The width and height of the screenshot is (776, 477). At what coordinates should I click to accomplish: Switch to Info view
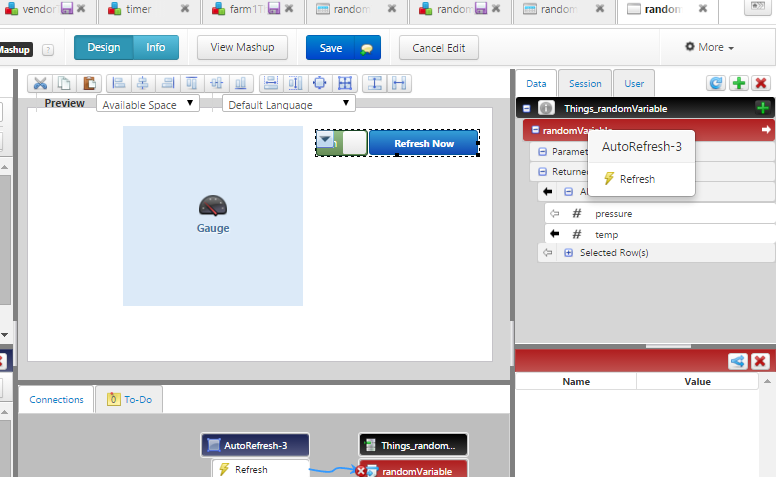pos(155,48)
